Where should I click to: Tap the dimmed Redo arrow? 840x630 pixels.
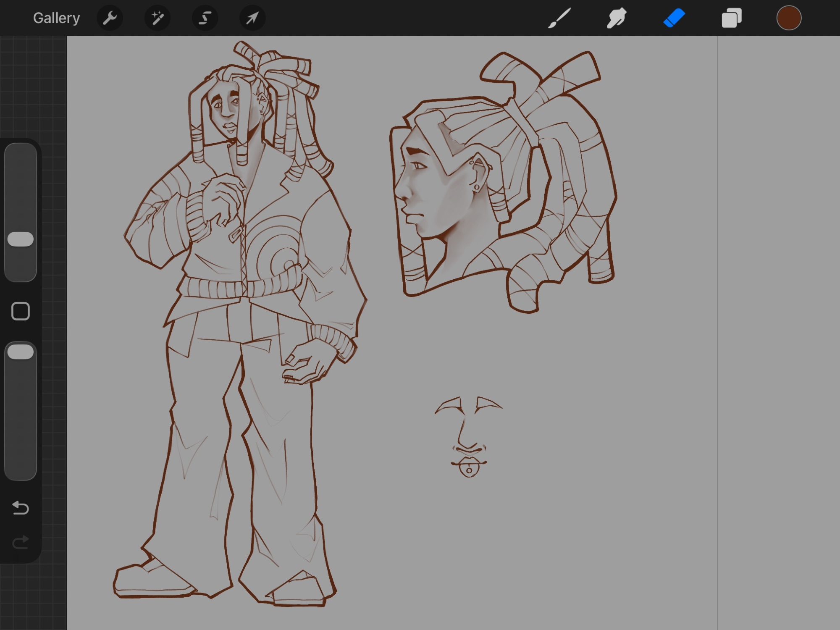pyautogui.click(x=21, y=542)
